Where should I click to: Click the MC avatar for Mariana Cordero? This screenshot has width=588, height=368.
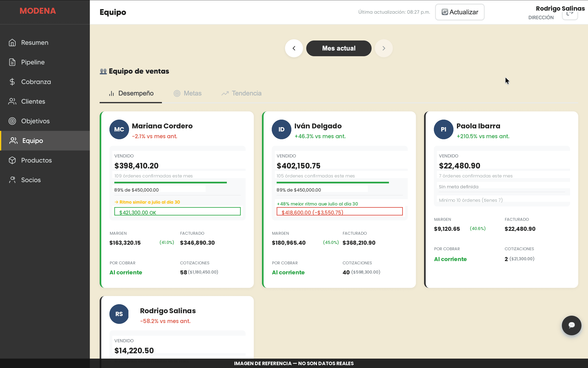pos(119,129)
